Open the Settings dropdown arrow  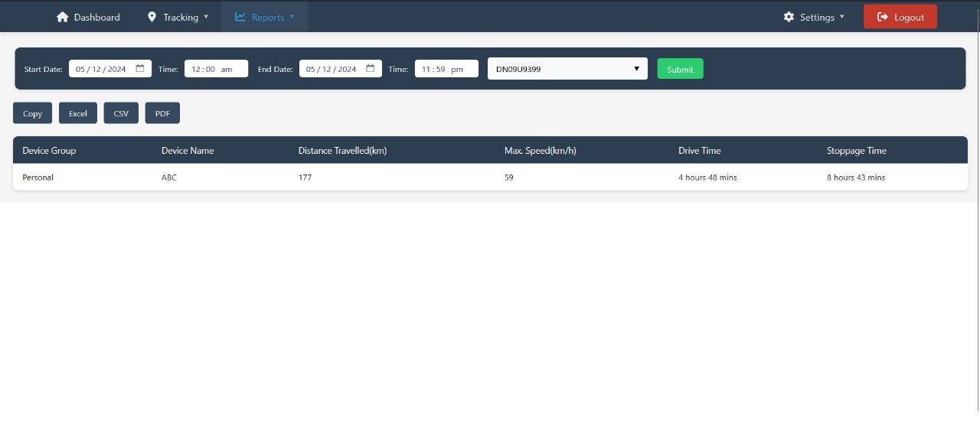[842, 17]
